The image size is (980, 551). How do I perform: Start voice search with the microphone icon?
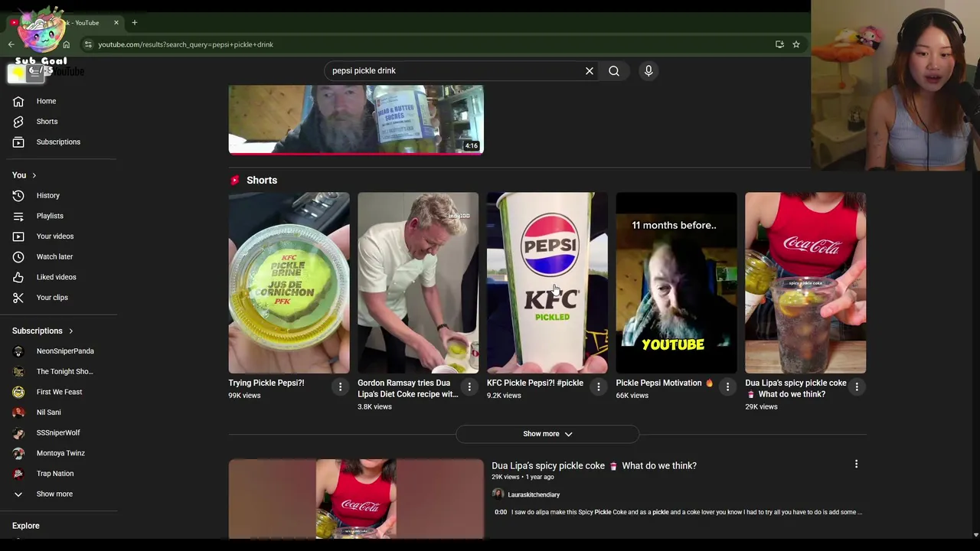pyautogui.click(x=648, y=70)
